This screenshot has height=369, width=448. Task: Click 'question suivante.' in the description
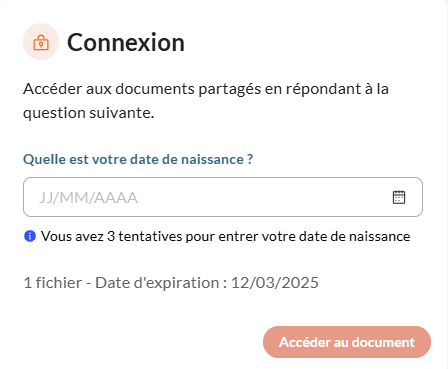(x=89, y=113)
